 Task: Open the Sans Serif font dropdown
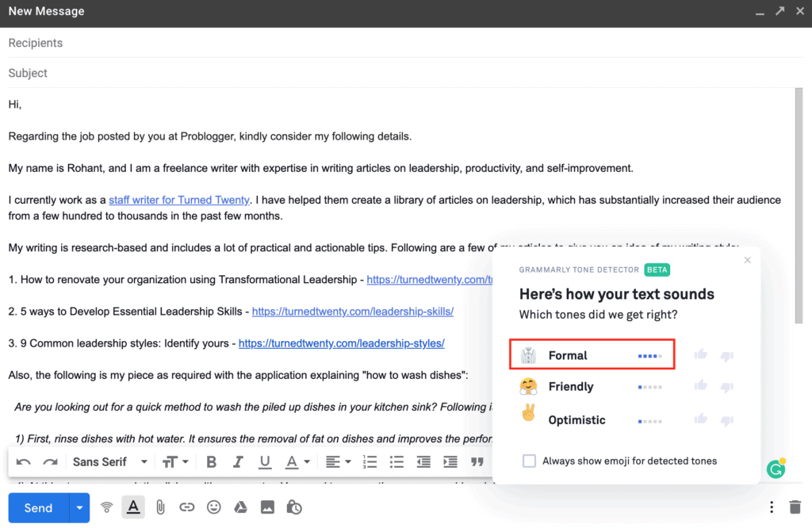tap(110, 461)
